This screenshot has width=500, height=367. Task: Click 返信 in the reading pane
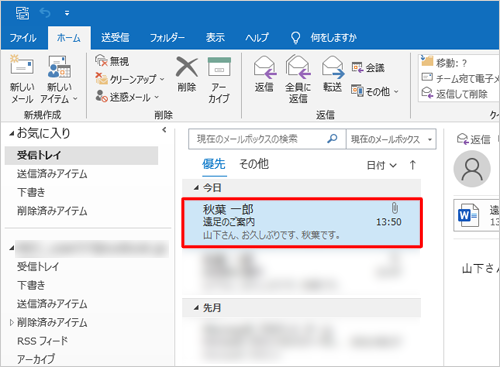[474, 139]
